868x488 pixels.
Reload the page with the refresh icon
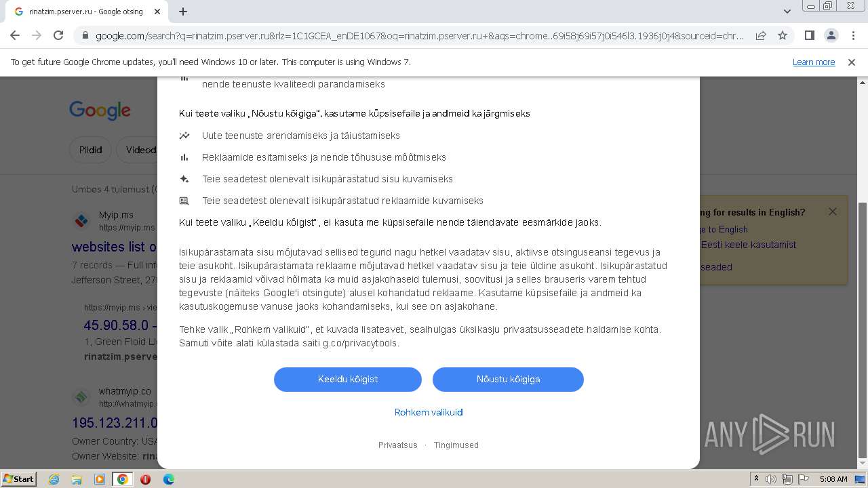click(x=58, y=35)
